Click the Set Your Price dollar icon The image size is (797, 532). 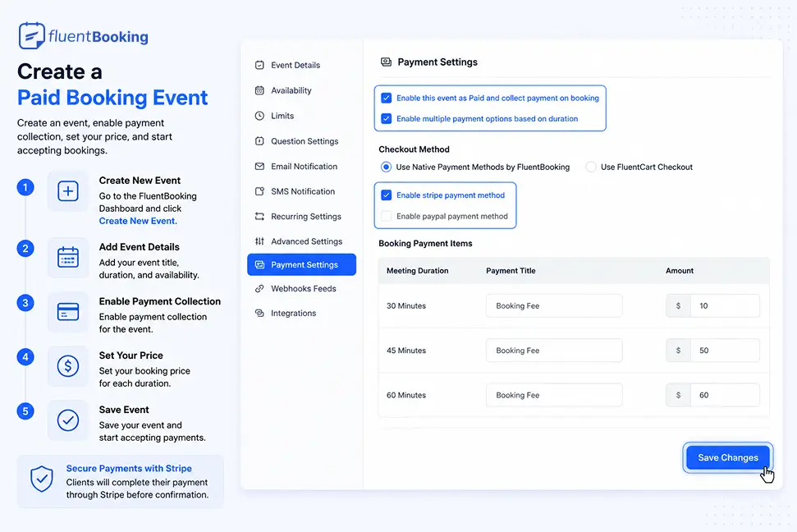tap(67, 365)
